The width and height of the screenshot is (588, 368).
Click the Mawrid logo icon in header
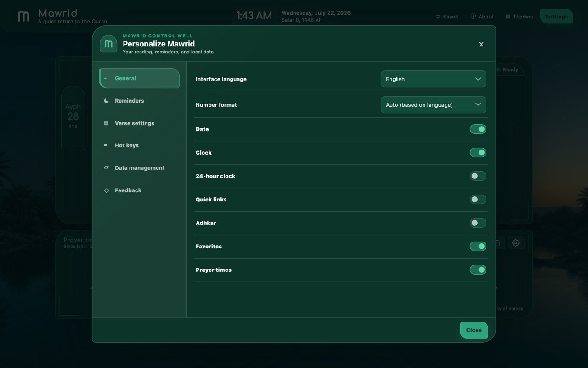pos(23,16)
